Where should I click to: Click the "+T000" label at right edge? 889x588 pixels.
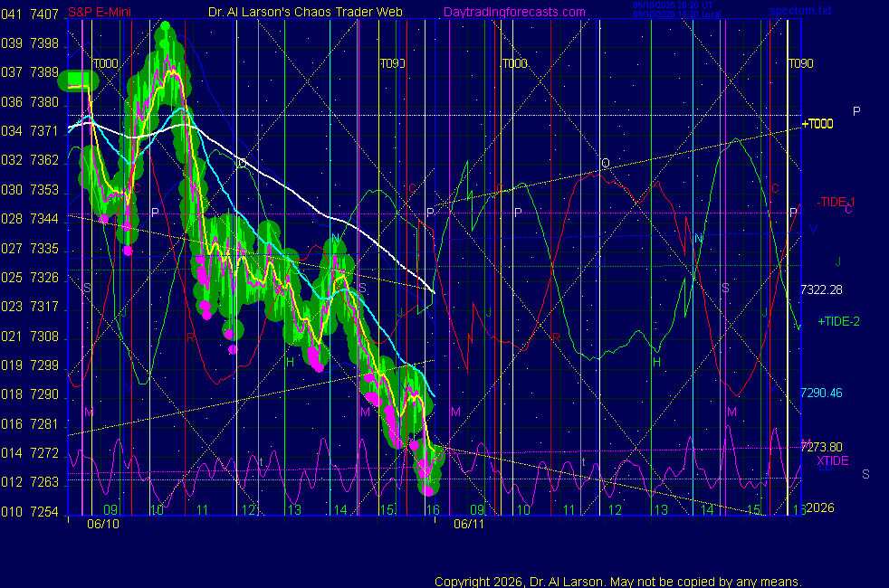[817, 124]
